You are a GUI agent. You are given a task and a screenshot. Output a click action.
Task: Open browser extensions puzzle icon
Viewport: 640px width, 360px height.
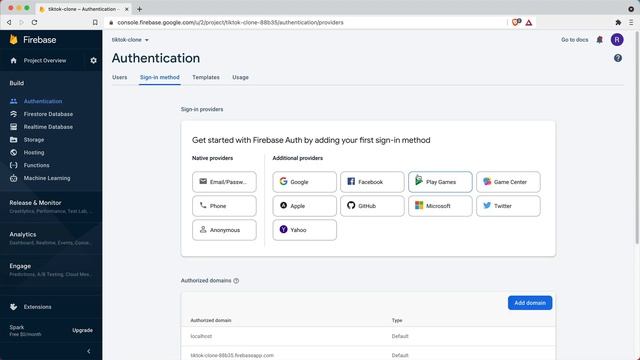pos(618,22)
